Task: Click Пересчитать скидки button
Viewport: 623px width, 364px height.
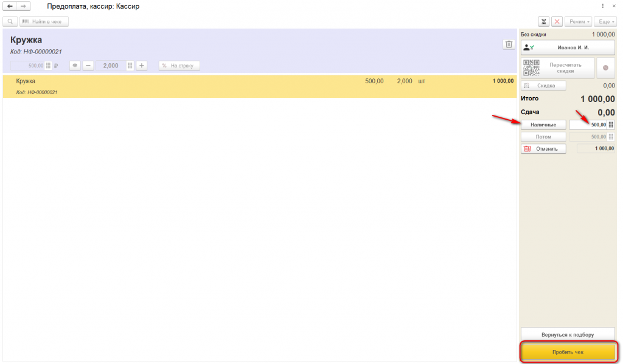Action: 558,68
